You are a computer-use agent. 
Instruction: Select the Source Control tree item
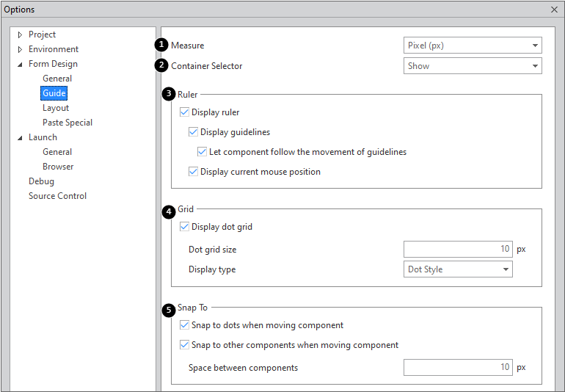(57, 196)
